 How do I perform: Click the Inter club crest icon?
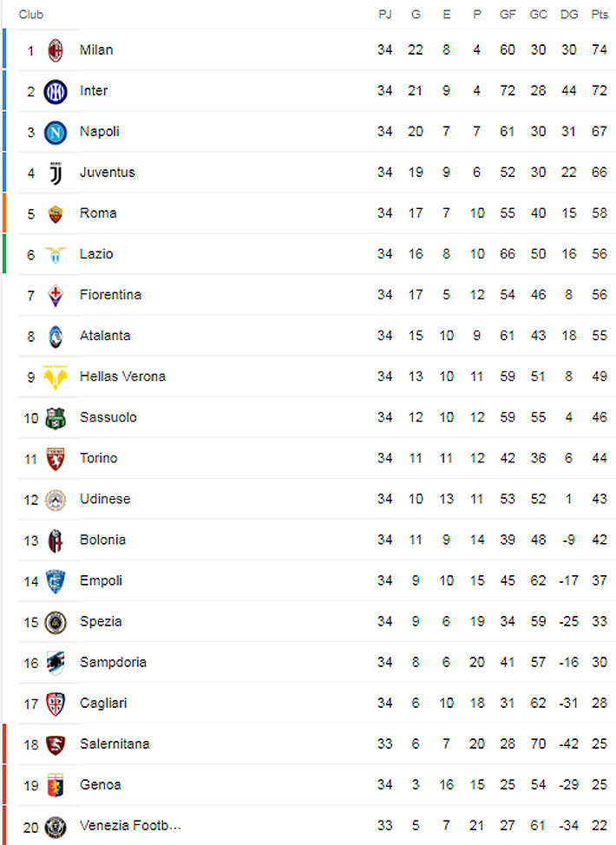pyautogui.click(x=56, y=91)
